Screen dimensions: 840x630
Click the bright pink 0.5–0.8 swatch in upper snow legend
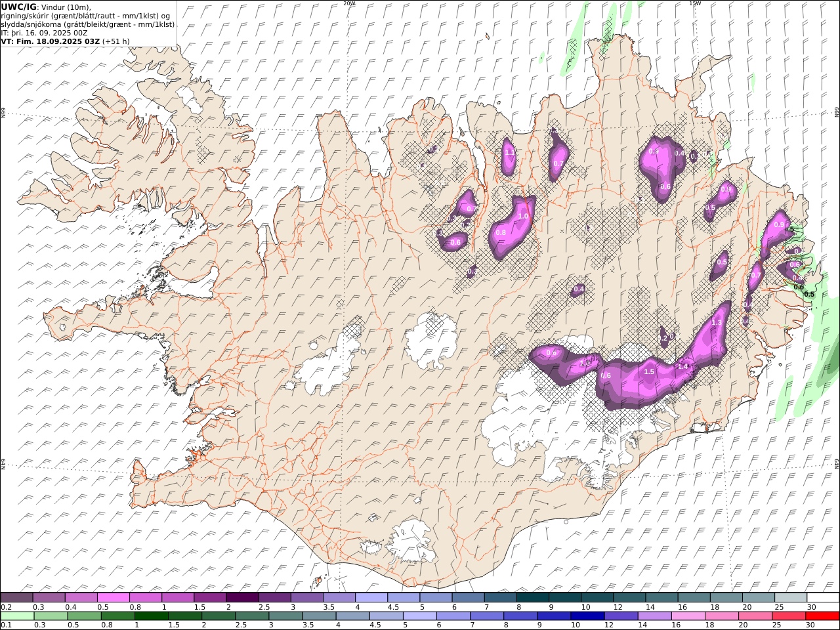tap(113, 597)
